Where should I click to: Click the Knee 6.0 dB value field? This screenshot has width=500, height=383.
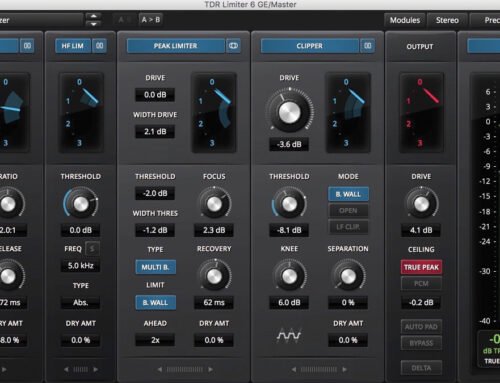tap(289, 303)
